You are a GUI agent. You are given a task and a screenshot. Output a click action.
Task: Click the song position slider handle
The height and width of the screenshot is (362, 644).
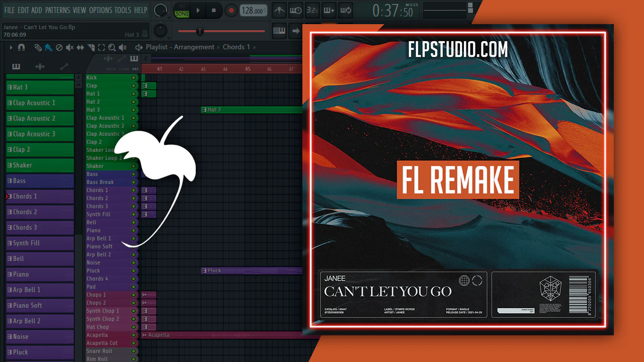pyautogui.click(x=200, y=31)
